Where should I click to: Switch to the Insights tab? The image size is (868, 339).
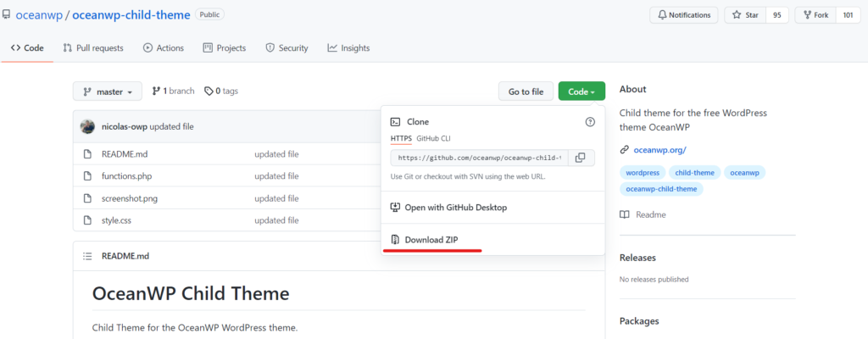348,48
